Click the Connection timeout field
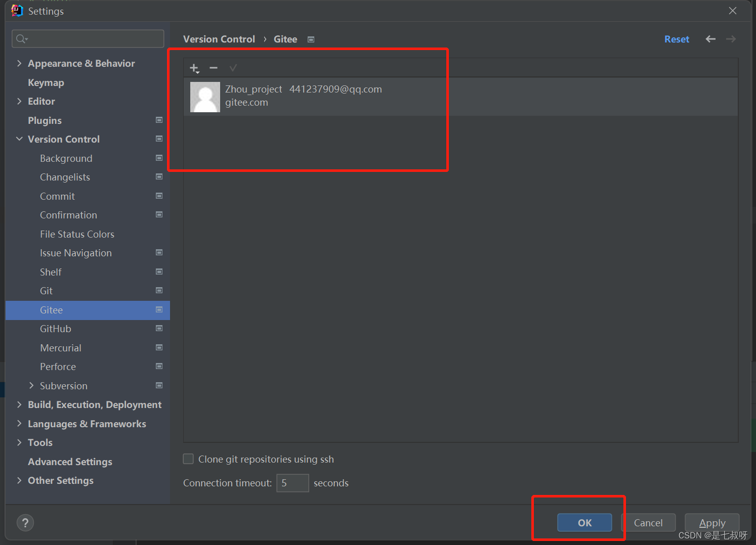The image size is (756, 545). click(292, 483)
